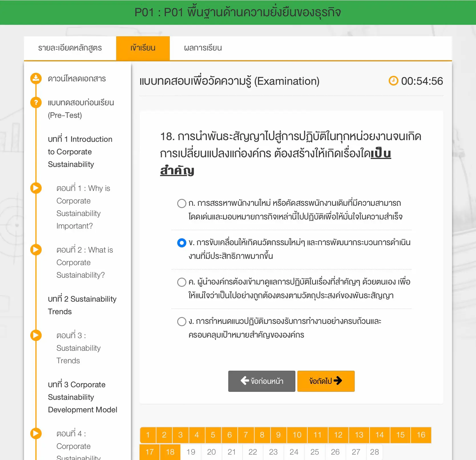Select the play icon for ตอนที่ 3
Viewport: 476px width, 460px height.
click(36, 335)
